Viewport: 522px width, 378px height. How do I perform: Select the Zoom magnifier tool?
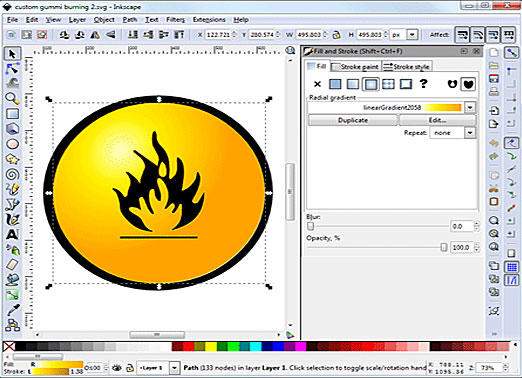13,99
